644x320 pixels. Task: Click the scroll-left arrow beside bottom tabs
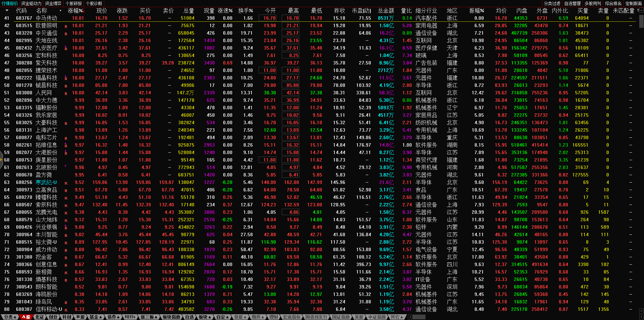point(410,317)
